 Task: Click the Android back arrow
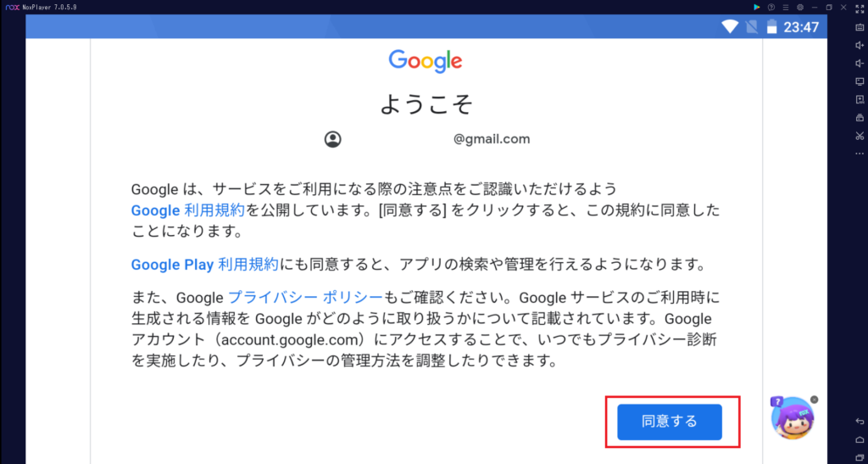click(860, 422)
